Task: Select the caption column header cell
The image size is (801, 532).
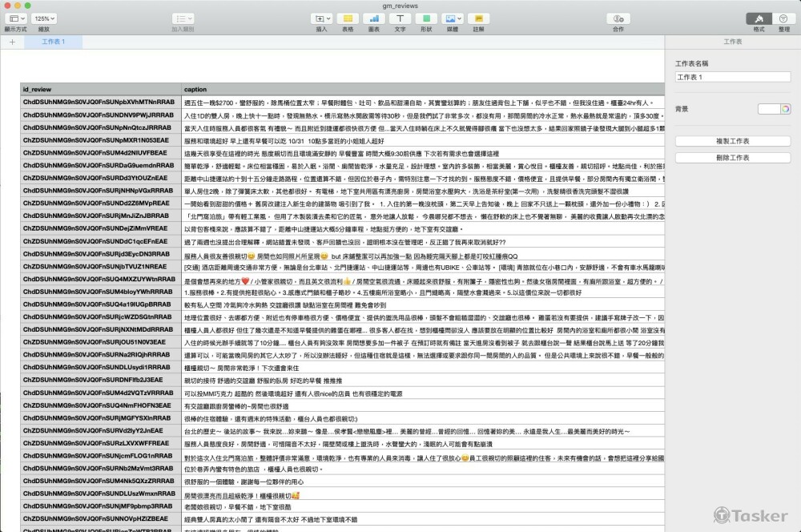Action: tap(423, 89)
